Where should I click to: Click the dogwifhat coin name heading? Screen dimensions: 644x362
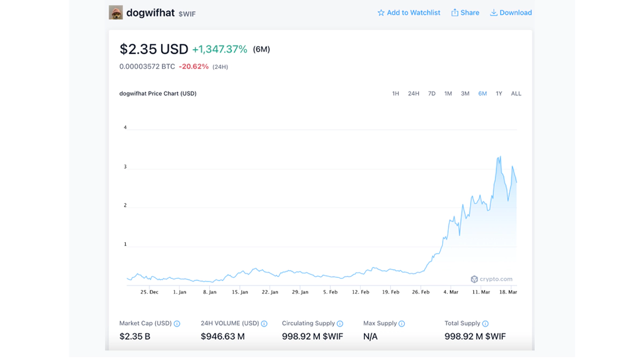(x=150, y=13)
